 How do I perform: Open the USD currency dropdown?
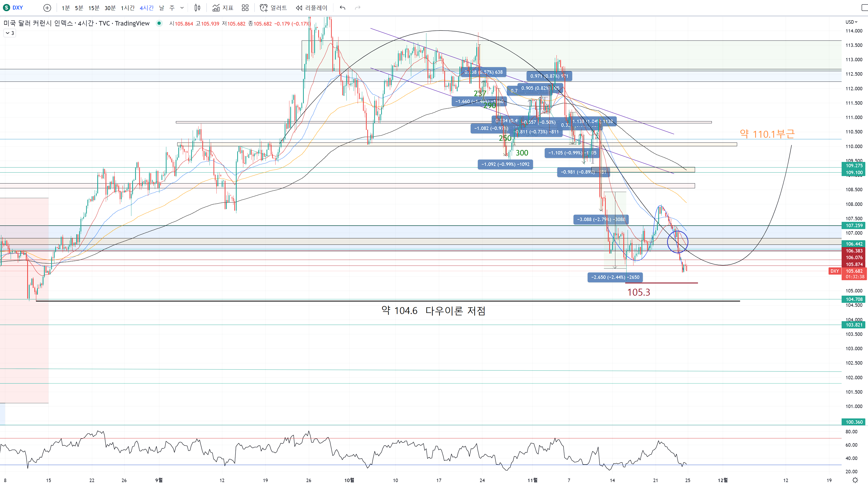[851, 22]
